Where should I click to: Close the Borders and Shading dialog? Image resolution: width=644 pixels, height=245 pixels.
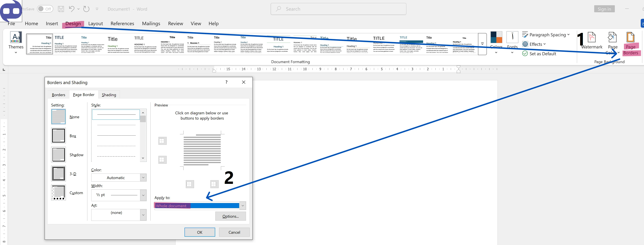click(x=244, y=82)
